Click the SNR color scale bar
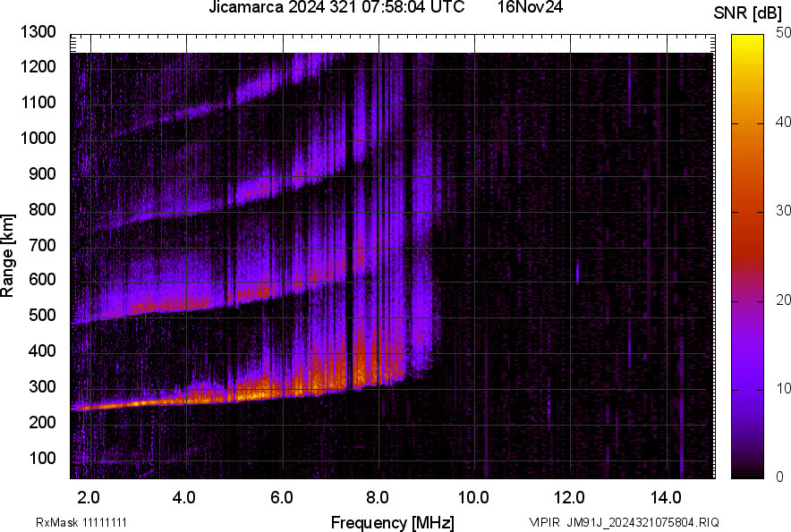791x532 pixels. point(748,257)
